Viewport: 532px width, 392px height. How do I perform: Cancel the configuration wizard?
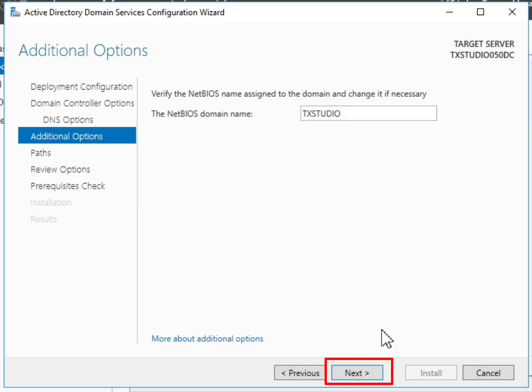pos(488,373)
